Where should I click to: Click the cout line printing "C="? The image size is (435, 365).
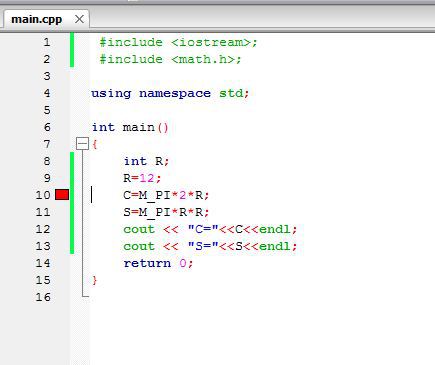(x=210, y=229)
